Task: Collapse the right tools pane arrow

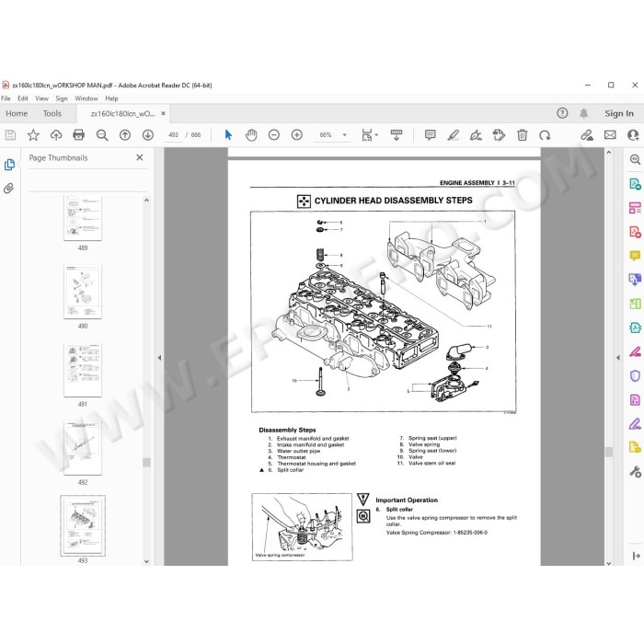Action: click(x=617, y=358)
